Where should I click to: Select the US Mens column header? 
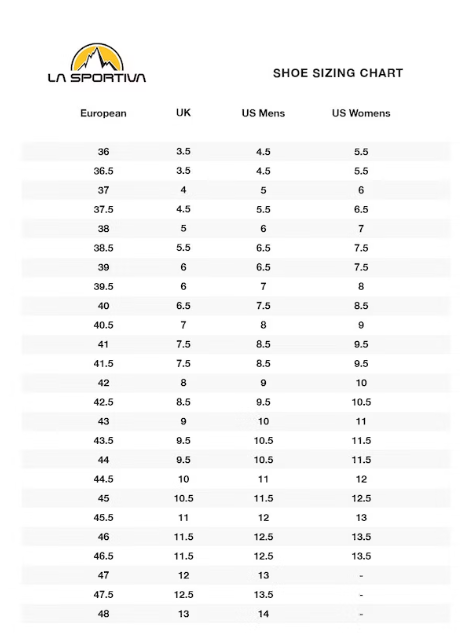click(x=263, y=113)
